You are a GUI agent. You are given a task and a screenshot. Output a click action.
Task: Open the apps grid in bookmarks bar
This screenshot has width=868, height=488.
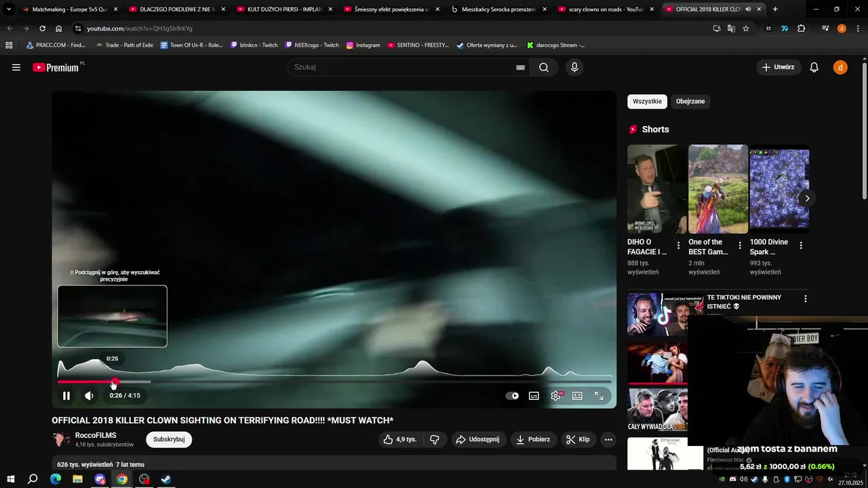coord(9,45)
